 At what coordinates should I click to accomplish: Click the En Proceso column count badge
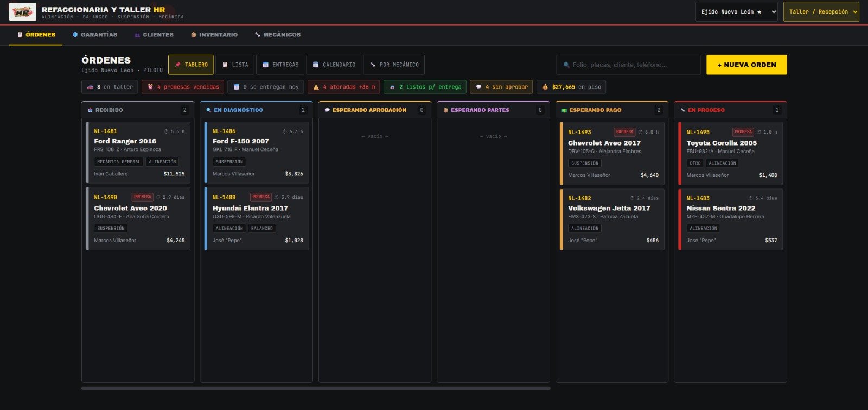pos(777,110)
